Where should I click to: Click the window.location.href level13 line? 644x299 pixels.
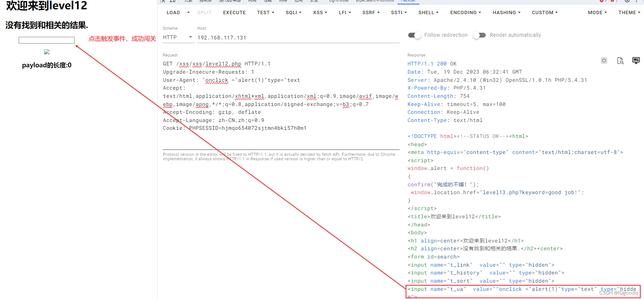(497, 193)
